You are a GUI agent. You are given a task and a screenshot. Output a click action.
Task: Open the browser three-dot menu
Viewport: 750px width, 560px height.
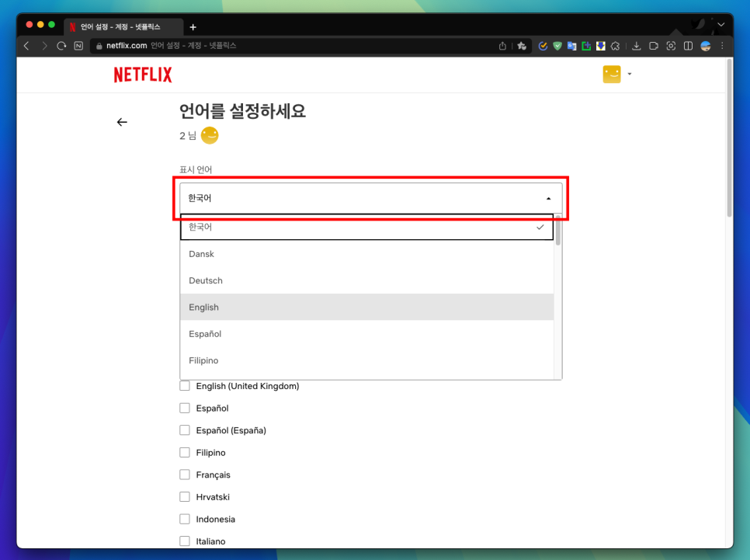(722, 46)
